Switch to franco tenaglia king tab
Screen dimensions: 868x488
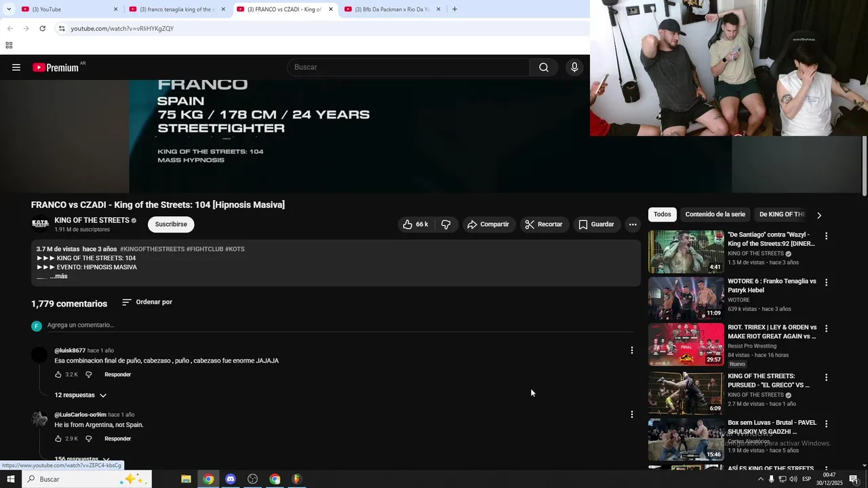(176, 9)
